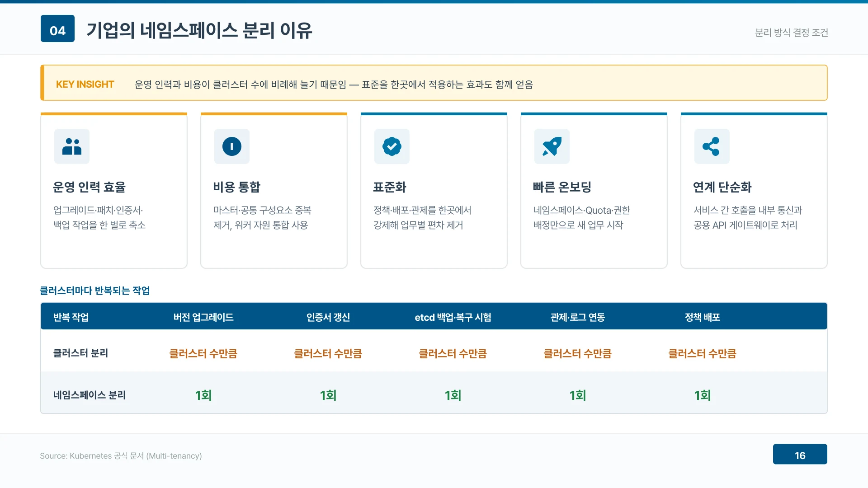
Task: Click the key insight sentence starting 운영 인력과 비용이
Action: point(334,84)
